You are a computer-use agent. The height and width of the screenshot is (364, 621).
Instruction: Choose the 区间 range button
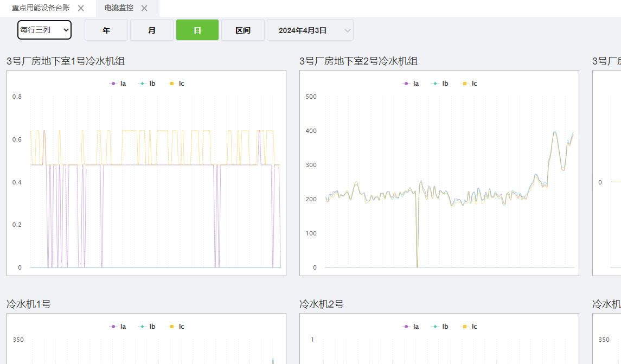pos(243,30)
